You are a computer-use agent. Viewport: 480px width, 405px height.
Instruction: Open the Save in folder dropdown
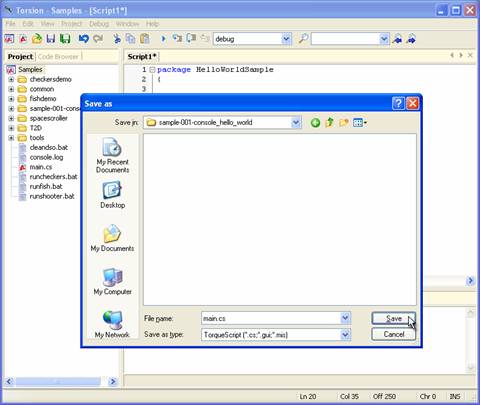[295, 123]
